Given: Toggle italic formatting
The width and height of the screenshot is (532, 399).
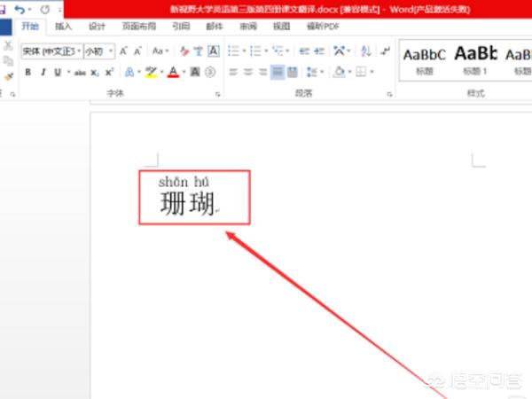Looking at the screenshot, I should pyautogui.click(x=43, y=72).
